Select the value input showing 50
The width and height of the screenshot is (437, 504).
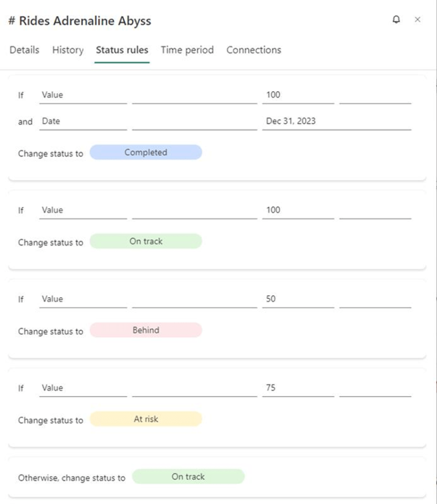(298, 299)
